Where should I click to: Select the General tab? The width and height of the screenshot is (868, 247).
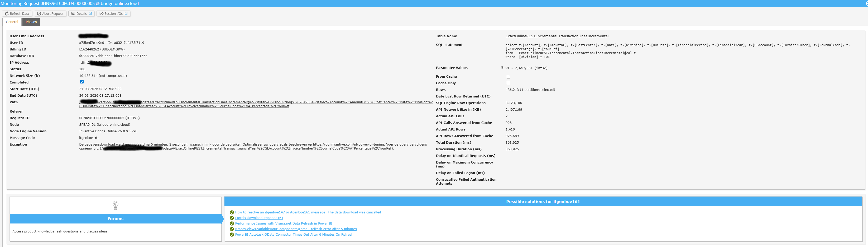click(12, 22)
